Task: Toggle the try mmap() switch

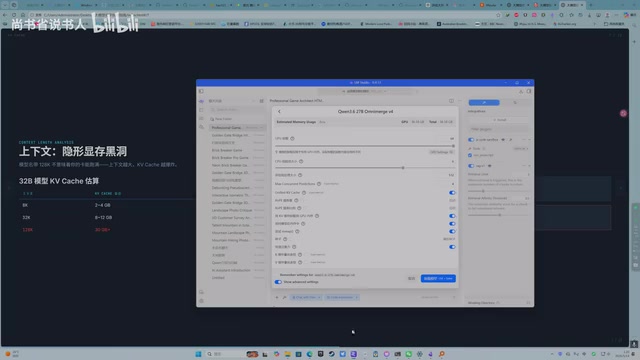Action: click(x=452, y=231)
